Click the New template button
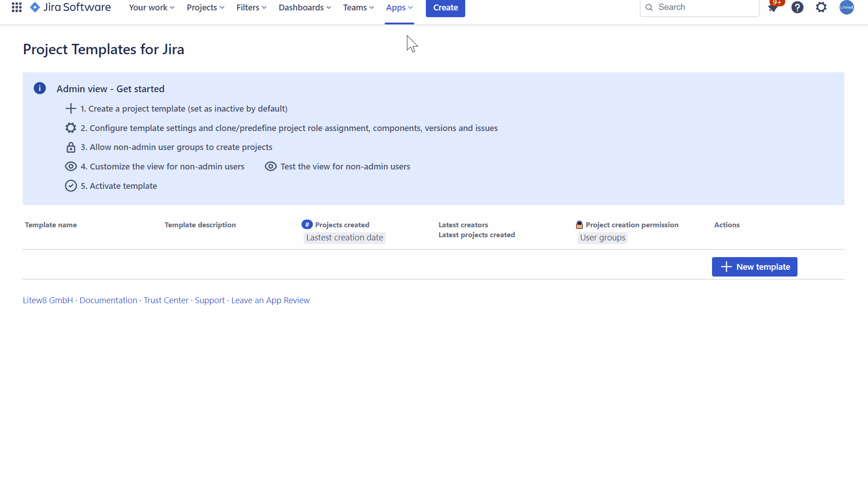This screenshot has height=488, width=868. 755,267
